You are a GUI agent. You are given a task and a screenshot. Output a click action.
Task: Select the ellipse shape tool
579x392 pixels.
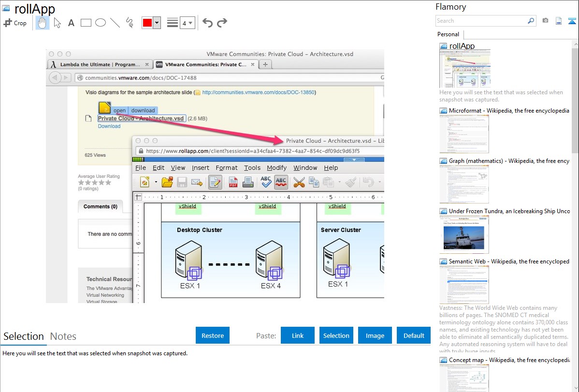101,23
